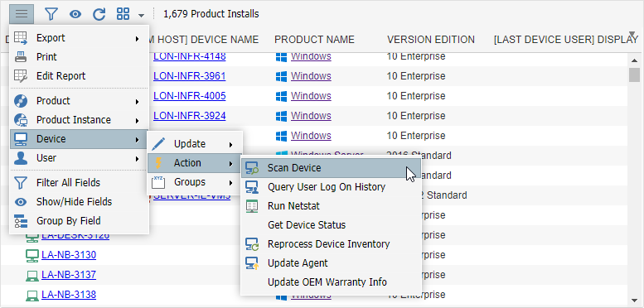Viewport: 644px width, 308px height.
Task: Open the LON-INFR-4148 device link
Action: coord(189,56)
